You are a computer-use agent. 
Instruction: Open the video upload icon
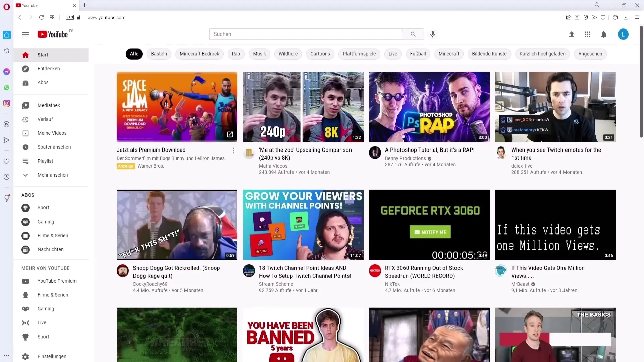pyautogui.click(x=572, y=34)
